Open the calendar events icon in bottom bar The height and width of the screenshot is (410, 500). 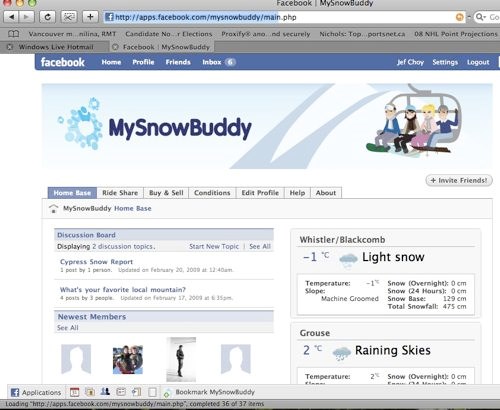(x=74, y=392)
